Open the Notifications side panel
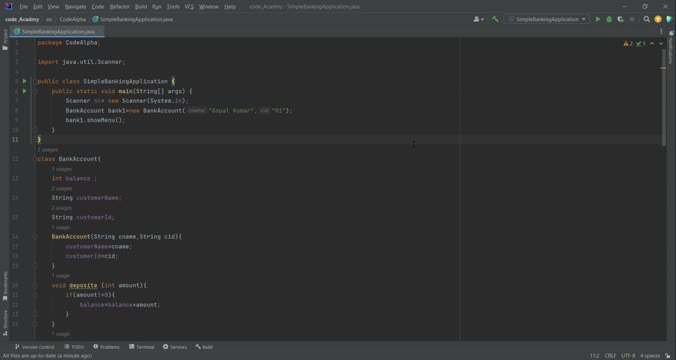 (671, 47)
